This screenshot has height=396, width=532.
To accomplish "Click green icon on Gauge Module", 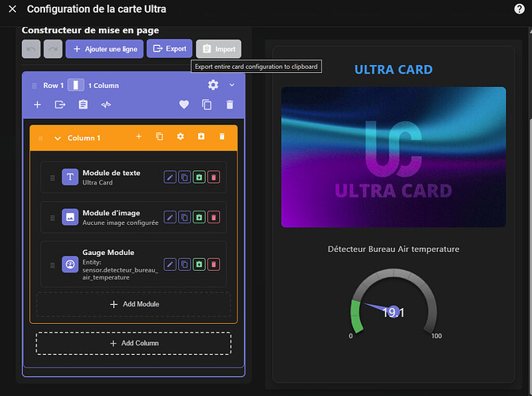I will (x=199, y=265).
